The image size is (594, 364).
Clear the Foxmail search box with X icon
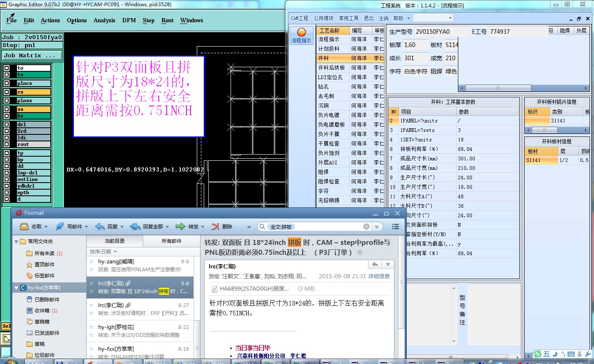366,227
